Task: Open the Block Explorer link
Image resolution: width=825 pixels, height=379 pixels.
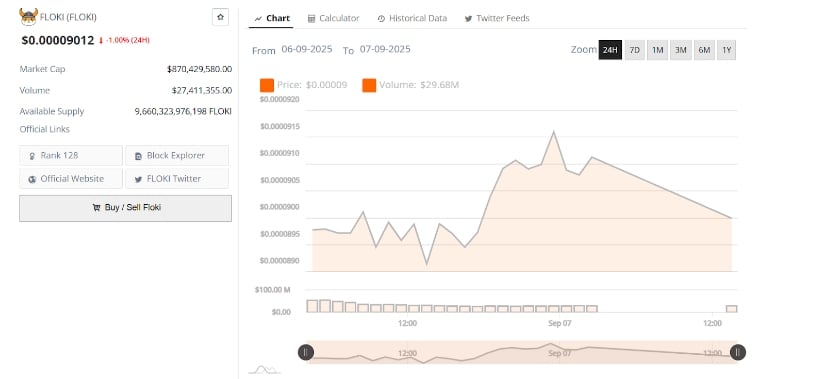Action: (177, 155)
